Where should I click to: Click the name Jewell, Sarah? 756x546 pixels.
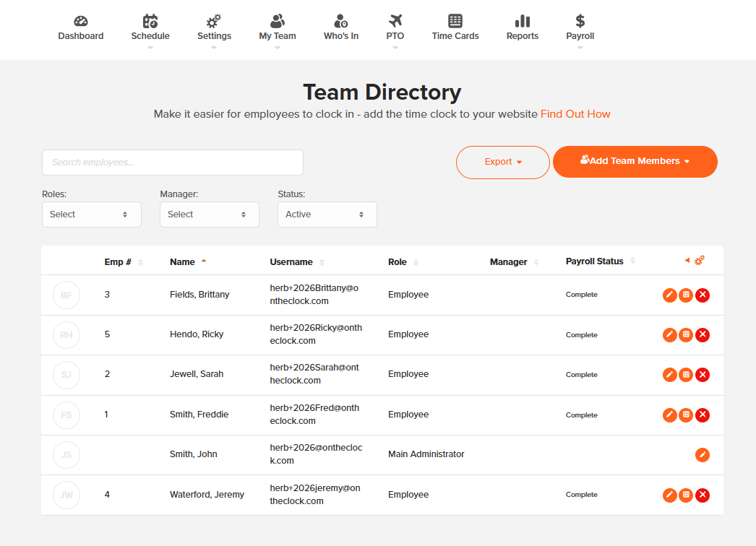coord(197,374)
